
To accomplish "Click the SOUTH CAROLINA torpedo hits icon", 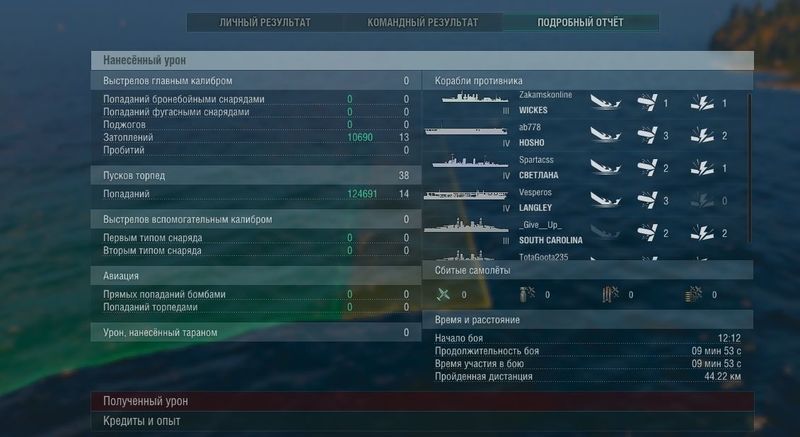I will click(x=647, y=233).
